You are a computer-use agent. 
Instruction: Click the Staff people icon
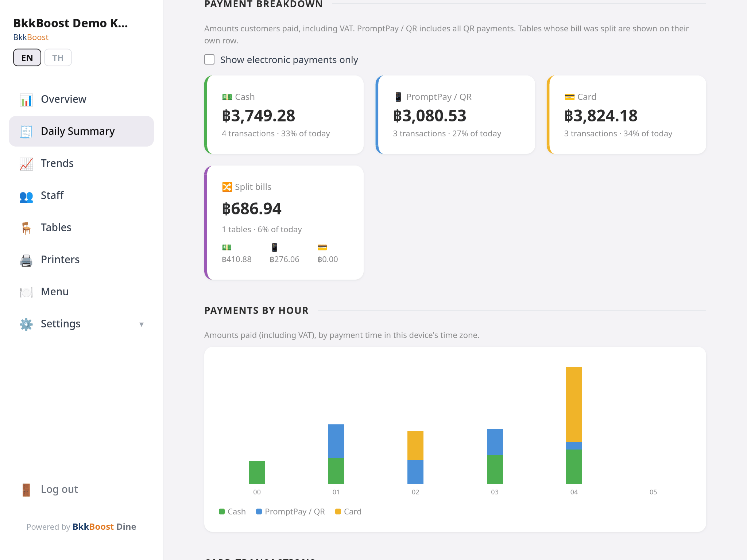click(26, 196)
